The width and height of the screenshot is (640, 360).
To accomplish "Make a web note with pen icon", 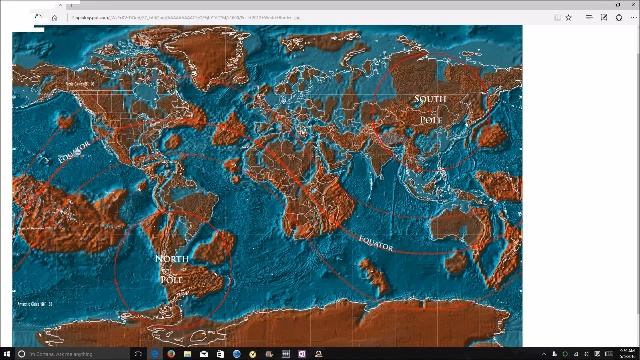I will (x=604, y=17).
